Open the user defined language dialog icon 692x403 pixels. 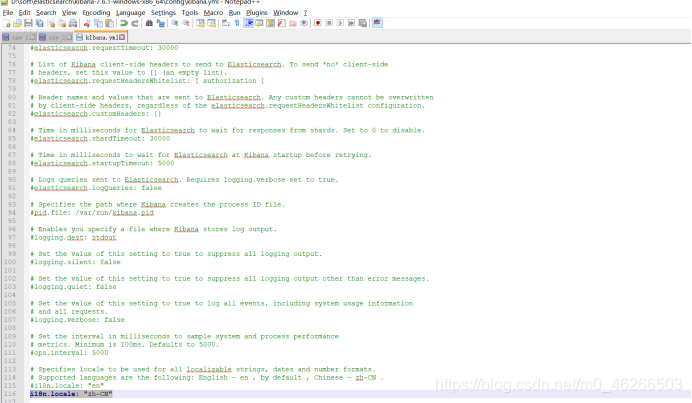259,23
